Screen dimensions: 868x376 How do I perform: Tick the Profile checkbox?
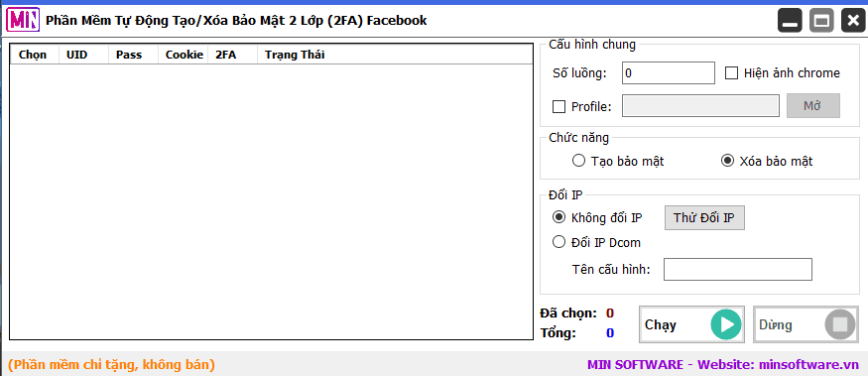tap(559, 106)
